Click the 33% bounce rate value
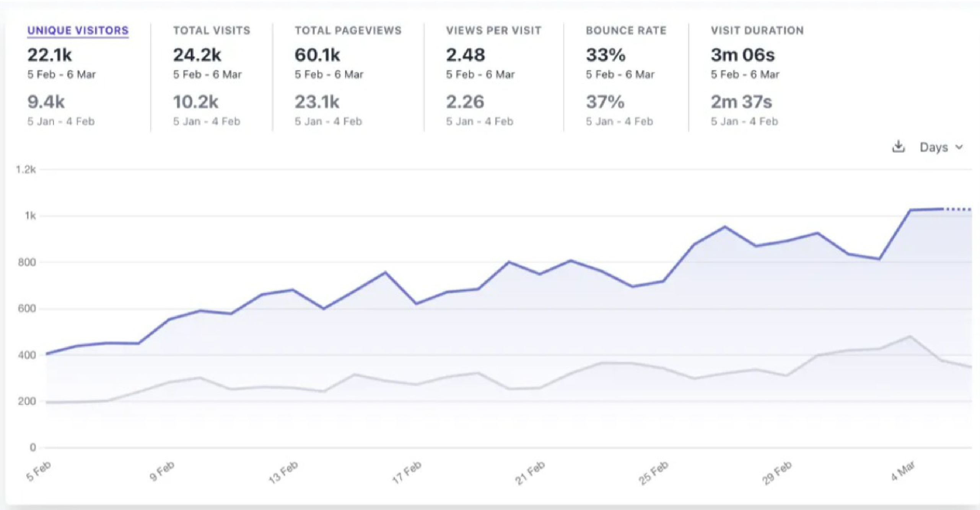 tap(606, 55)
